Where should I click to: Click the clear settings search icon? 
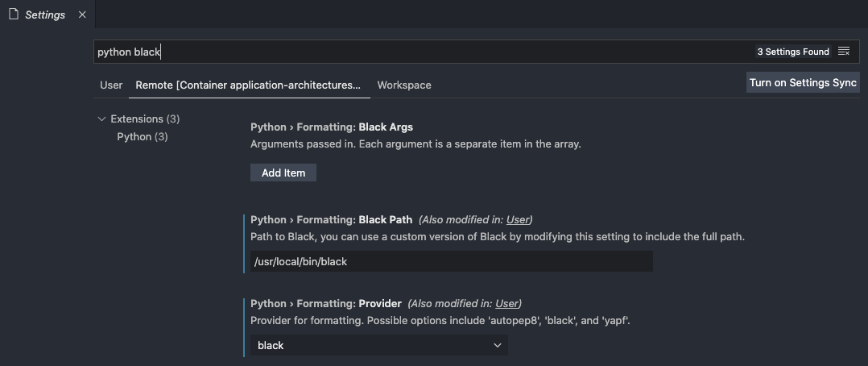[844, 52]
